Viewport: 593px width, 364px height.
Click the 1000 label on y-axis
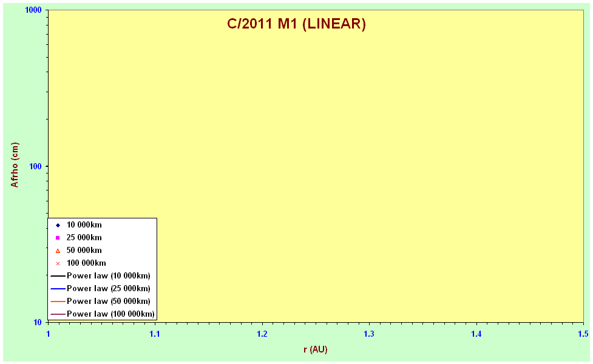[33, 10]
